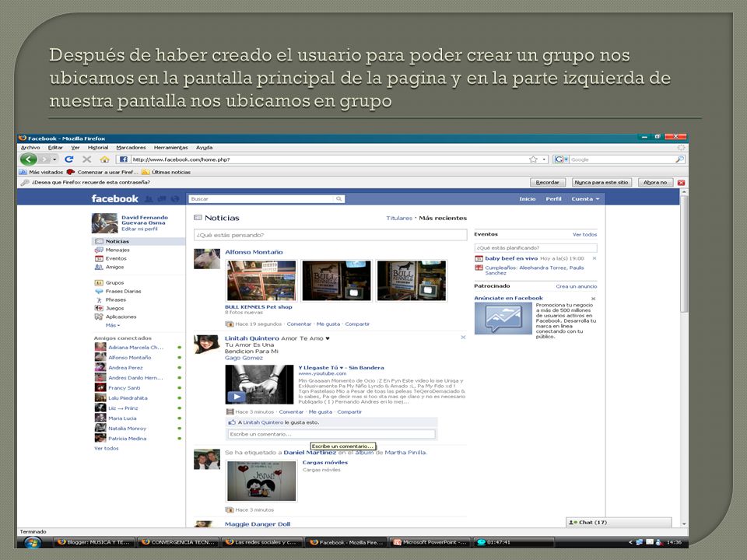Switch to the Blogger: MUSICA taskbar window
747x560 pixels.
click(x=94, y=542)
